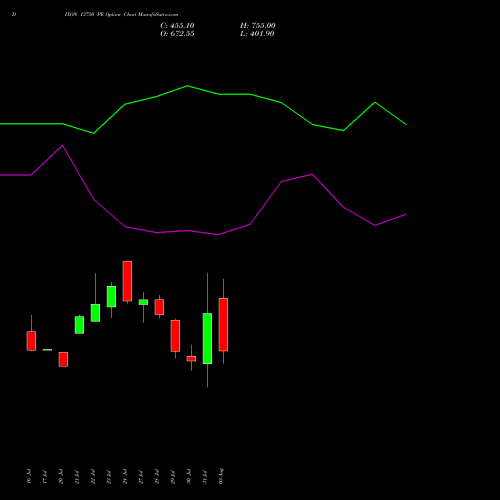Click the 24 Jul date axis label
Image resolution: width=500 pixels, height=500 pixels.
[125, 476]
